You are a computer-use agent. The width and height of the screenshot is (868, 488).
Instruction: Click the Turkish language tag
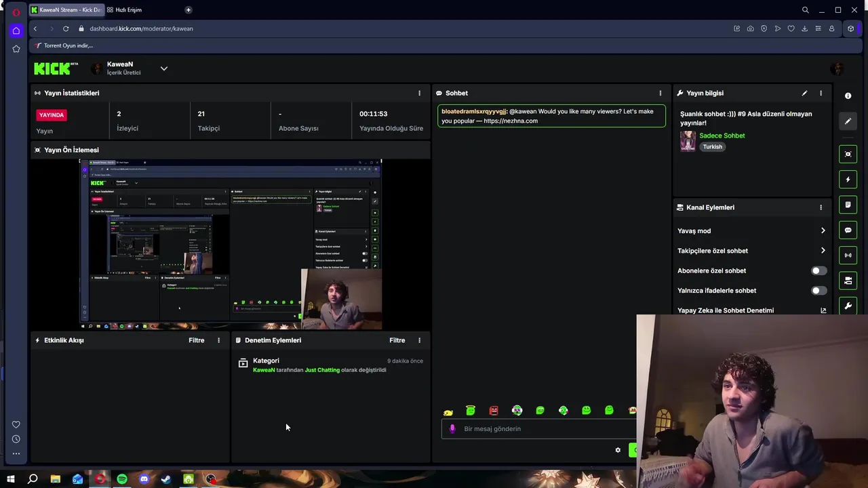point(712,147)
